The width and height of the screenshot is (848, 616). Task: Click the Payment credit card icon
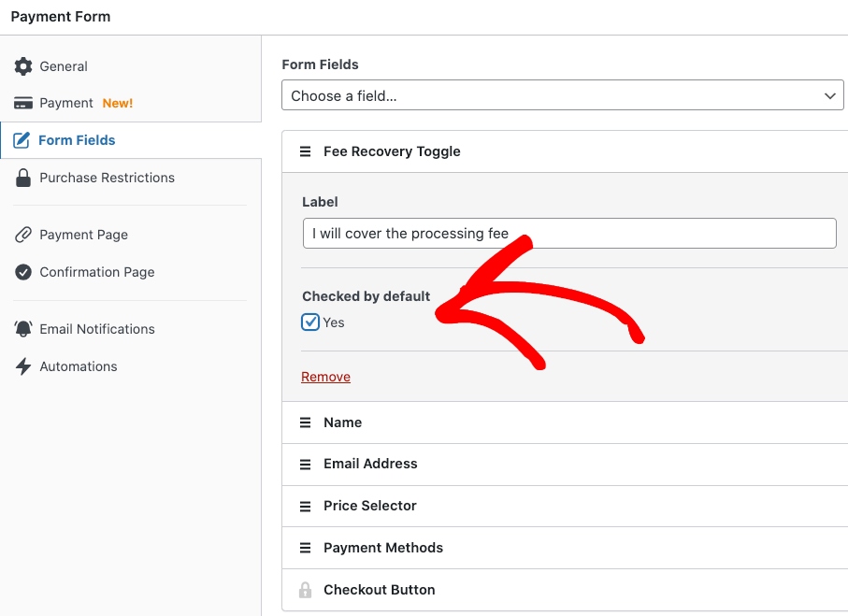(23, 103)
